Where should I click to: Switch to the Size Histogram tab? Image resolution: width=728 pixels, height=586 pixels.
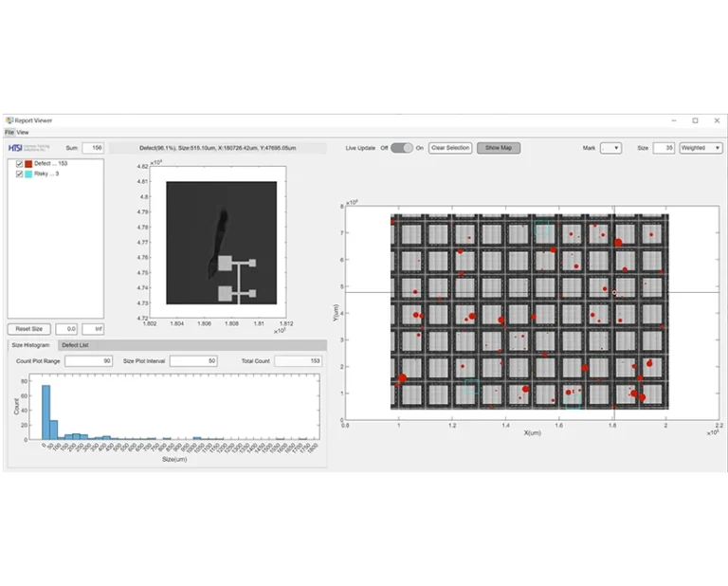coord(30,345)
